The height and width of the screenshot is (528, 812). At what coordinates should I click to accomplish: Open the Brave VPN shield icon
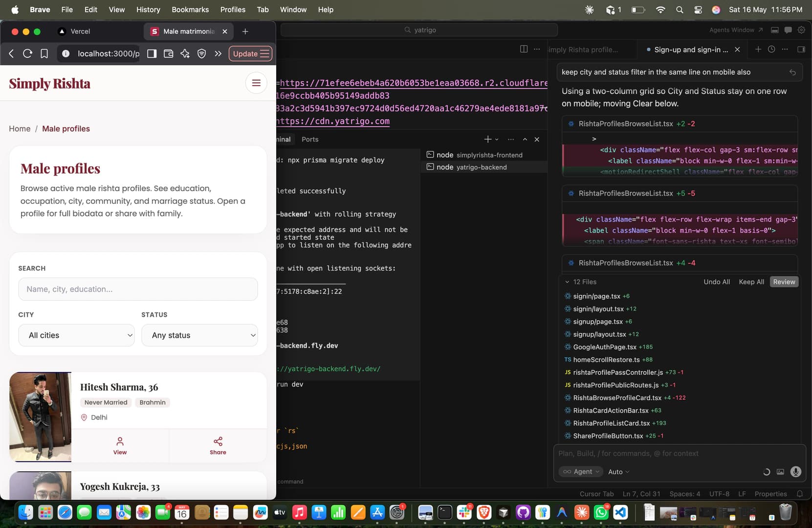201,54
